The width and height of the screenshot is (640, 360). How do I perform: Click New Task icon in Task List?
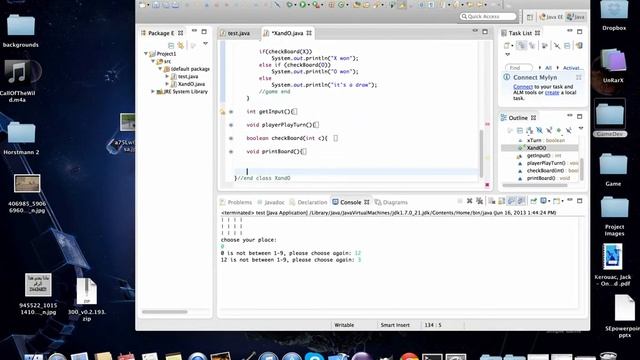pos(507,45)
